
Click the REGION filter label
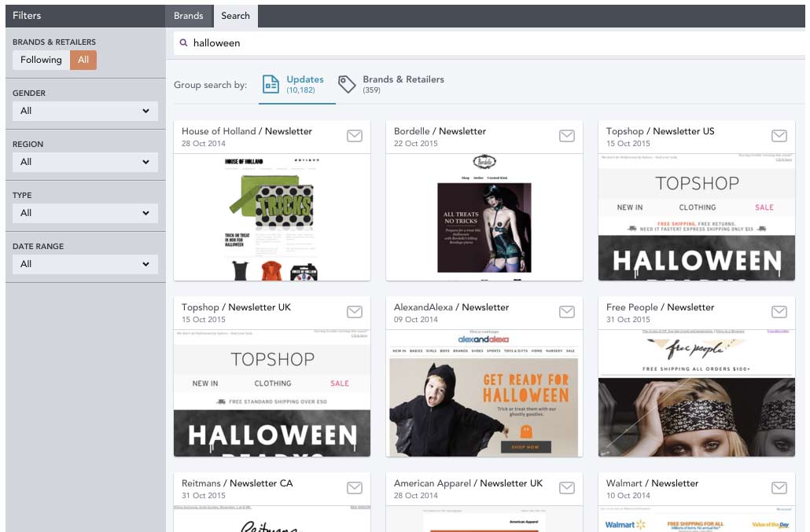[x=28, y=145]
